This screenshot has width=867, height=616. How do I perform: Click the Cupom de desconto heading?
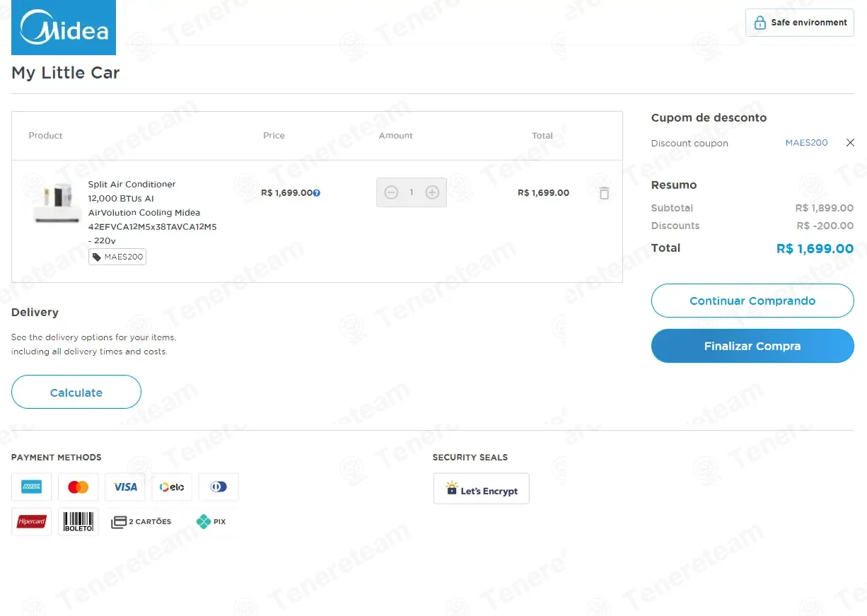coord(709,117)
